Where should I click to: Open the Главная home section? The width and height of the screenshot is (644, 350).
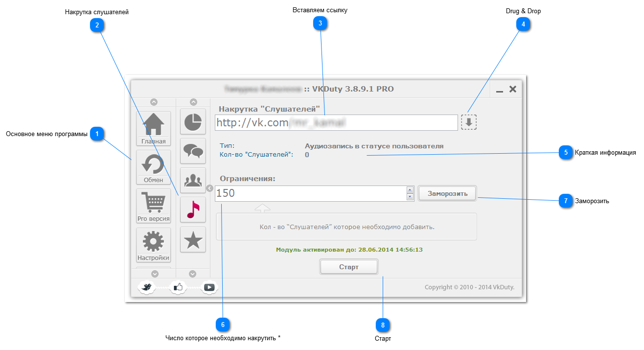[x=153, y=128]
